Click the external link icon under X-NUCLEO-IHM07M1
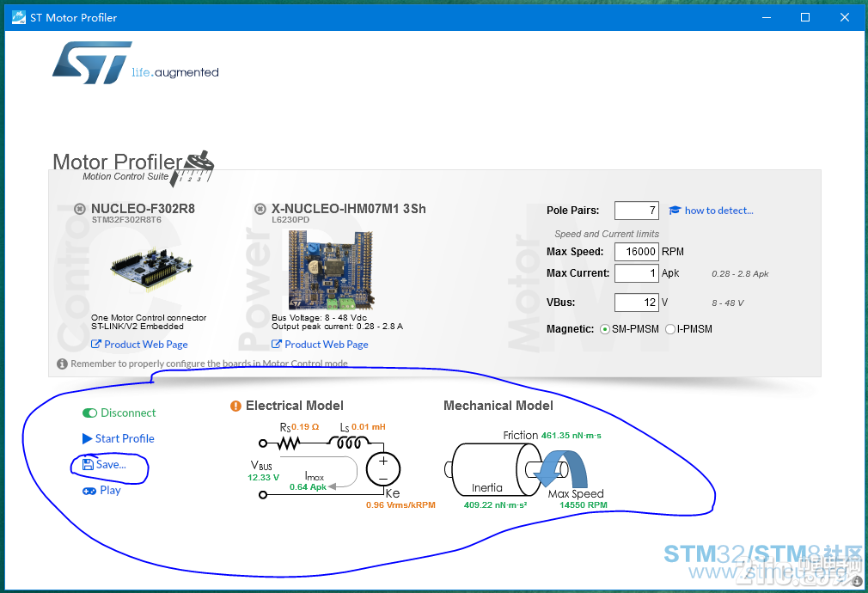The image size is (868, 593). [276, 345]
